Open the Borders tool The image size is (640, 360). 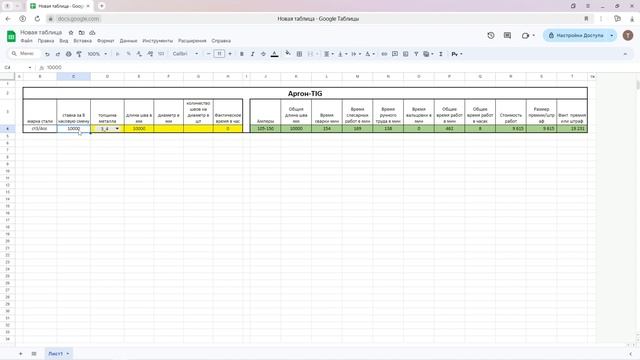click(x=299, y=54)
